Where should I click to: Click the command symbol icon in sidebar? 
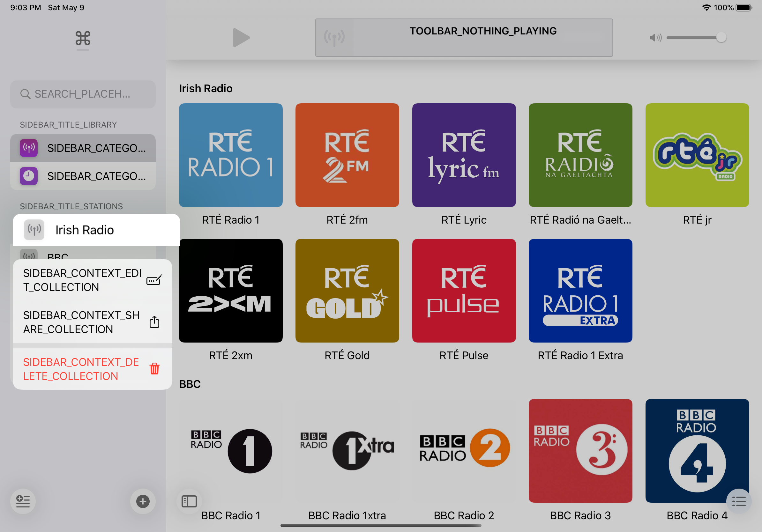pyautogui.click(x=83, y=38)
